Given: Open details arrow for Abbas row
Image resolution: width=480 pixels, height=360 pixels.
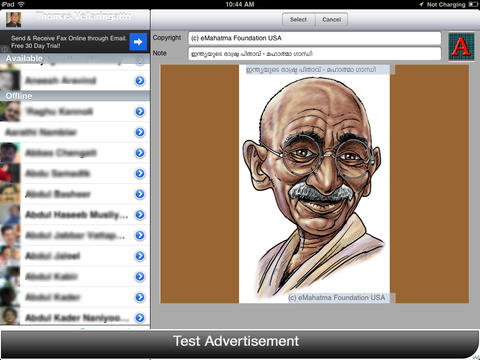Looking at the screenshot, I should coord(140,153).
